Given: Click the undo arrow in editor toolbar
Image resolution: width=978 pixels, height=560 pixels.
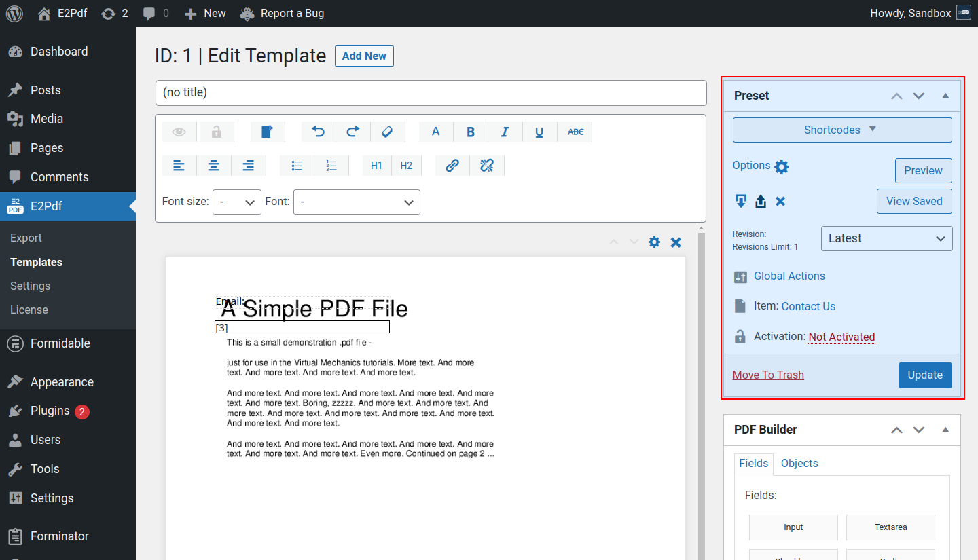Looking at the screenshot, I should coord(318,132).
